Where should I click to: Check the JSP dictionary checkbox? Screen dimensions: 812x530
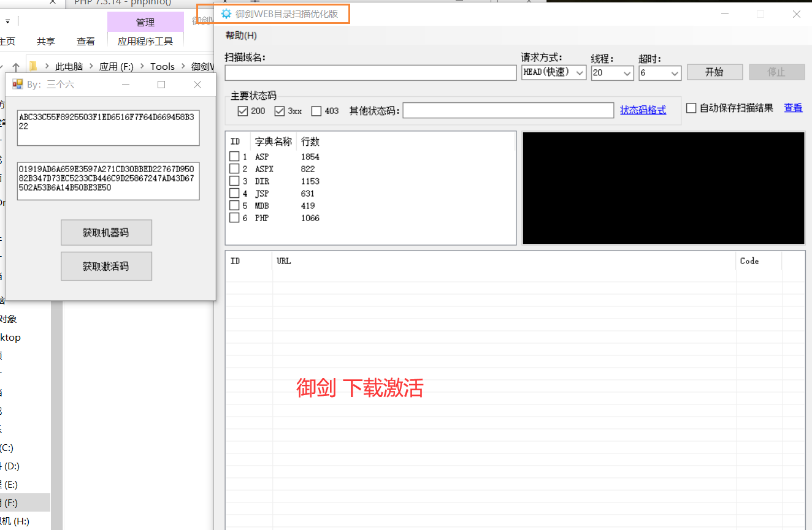coord(234,194)
